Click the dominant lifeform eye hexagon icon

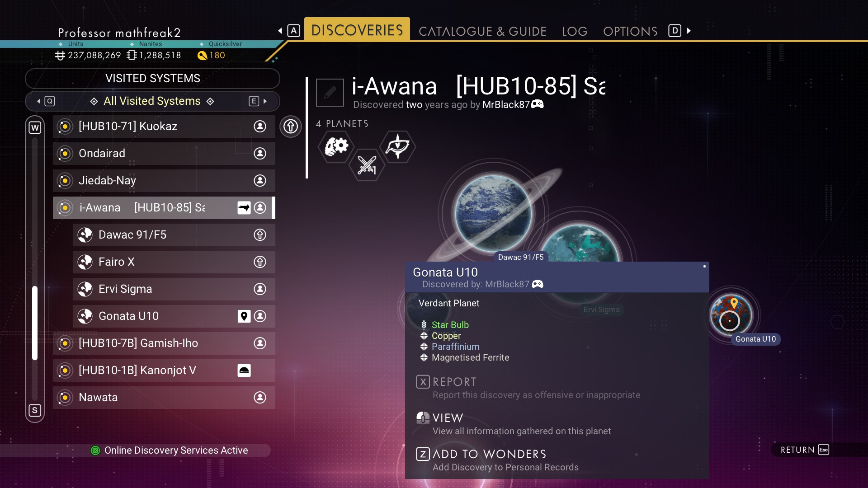pyautogui.click(x=397, y=146)
